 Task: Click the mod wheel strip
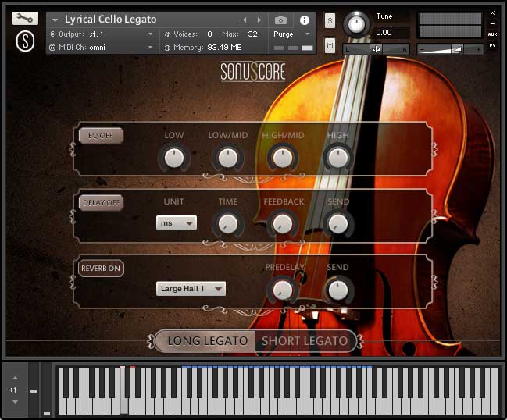(47, 390)
